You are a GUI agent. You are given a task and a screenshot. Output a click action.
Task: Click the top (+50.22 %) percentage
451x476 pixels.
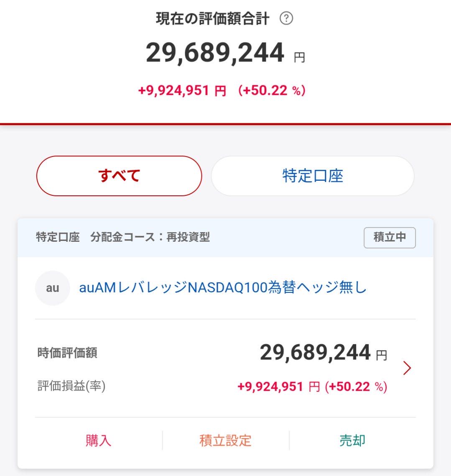tap(272, 90)
